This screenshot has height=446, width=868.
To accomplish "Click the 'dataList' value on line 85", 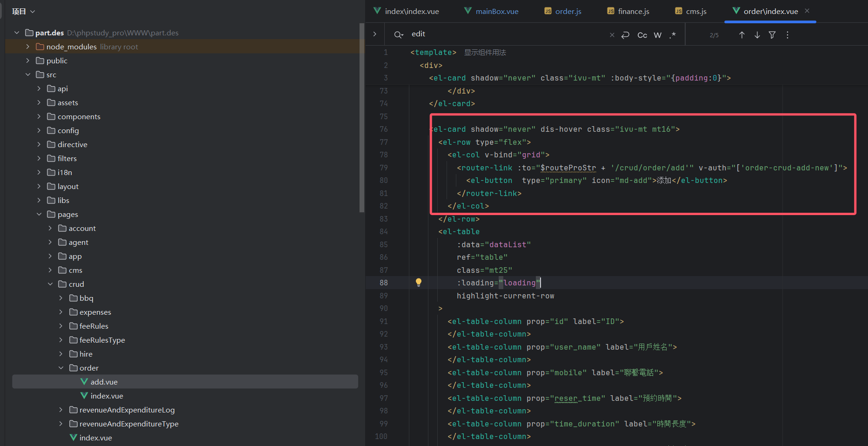I will (507, 244).
